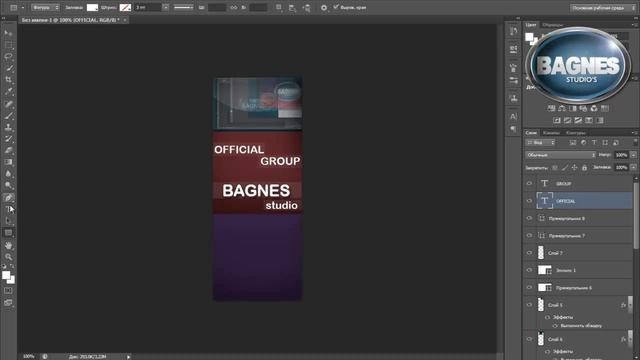Hide layer Слой 7
640x360 pixels.
point(529,253)
